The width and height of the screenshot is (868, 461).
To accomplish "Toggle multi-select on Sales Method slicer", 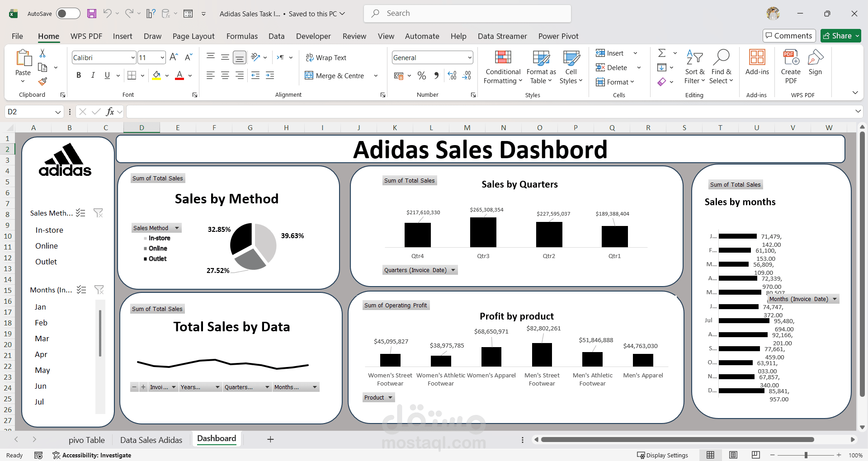I will [x=80, y=213].
